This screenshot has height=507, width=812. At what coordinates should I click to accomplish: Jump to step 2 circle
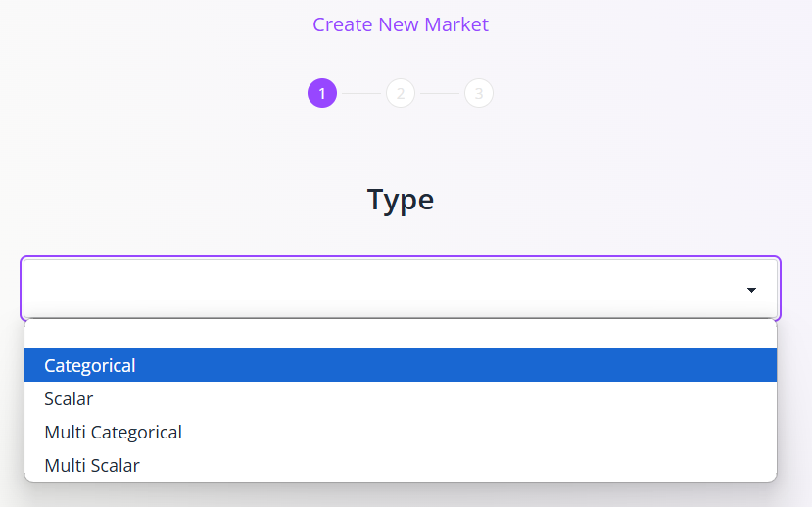(x=401, y=93)
